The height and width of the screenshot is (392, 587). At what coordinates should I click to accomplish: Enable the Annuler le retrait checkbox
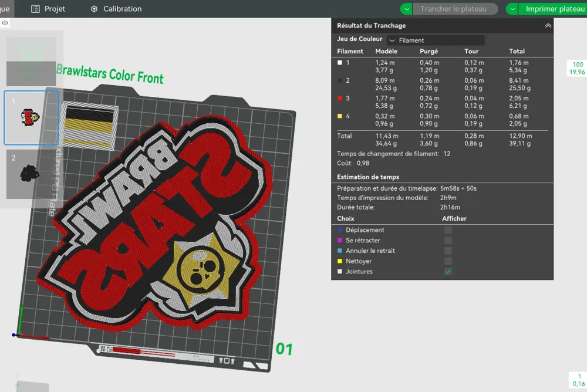[x=448, y=251]
